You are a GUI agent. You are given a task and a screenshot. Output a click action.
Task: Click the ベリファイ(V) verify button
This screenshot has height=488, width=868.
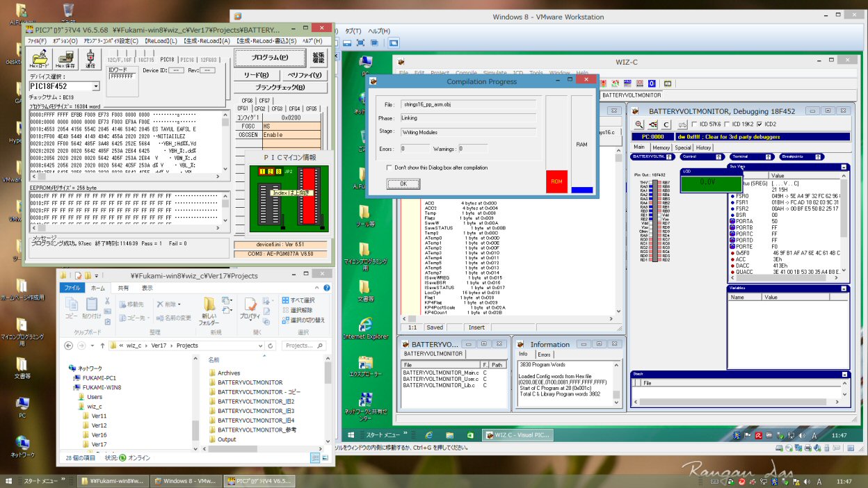(305, 75)
